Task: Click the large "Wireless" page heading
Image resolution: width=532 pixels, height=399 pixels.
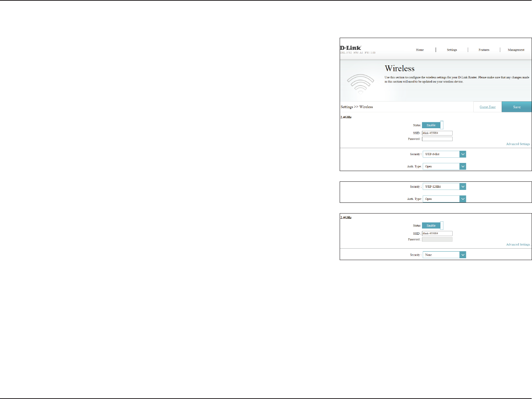Action: tap(399, 69)
